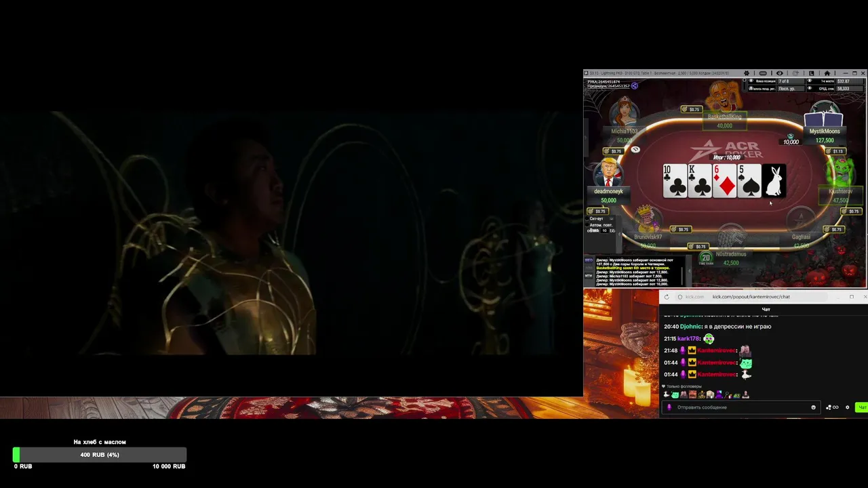Click Michia1103 player avatar

click(x=623, y=111)
